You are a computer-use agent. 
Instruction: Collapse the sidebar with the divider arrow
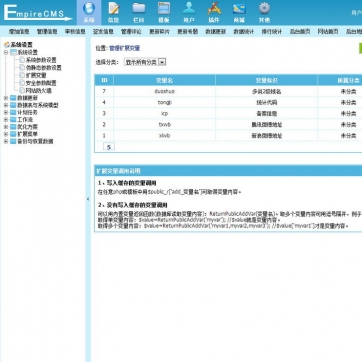click(x=88, y=199)
